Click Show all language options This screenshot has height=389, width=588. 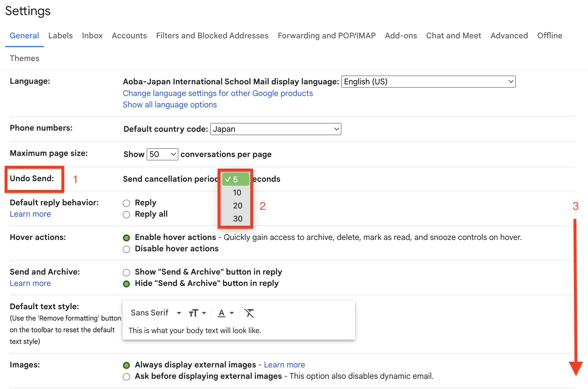click(170, 104)
